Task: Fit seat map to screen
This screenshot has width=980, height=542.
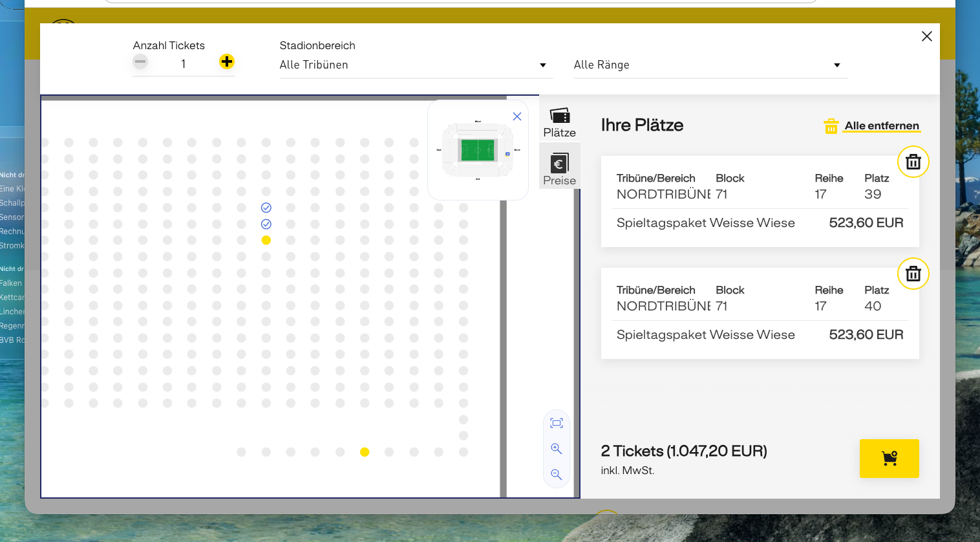Action: 556,423
